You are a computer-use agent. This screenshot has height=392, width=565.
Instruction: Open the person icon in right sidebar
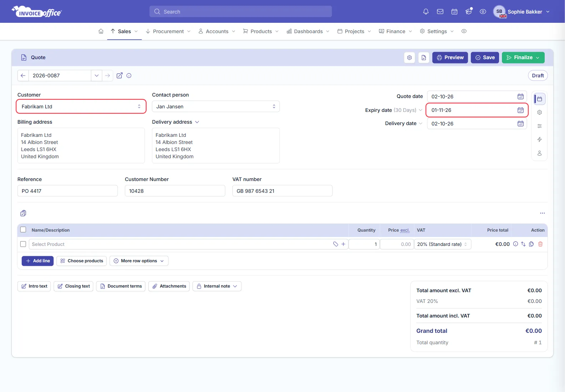(539, 153)
